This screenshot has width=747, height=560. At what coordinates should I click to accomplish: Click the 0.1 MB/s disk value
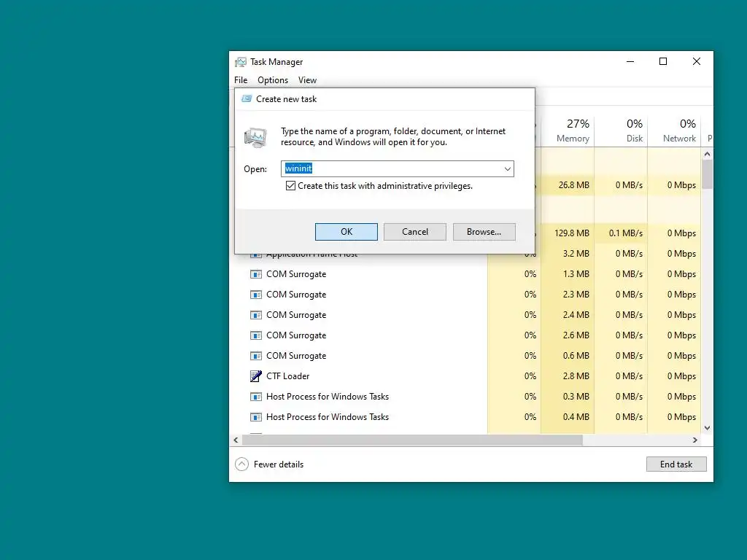click(x=625, y=233)
